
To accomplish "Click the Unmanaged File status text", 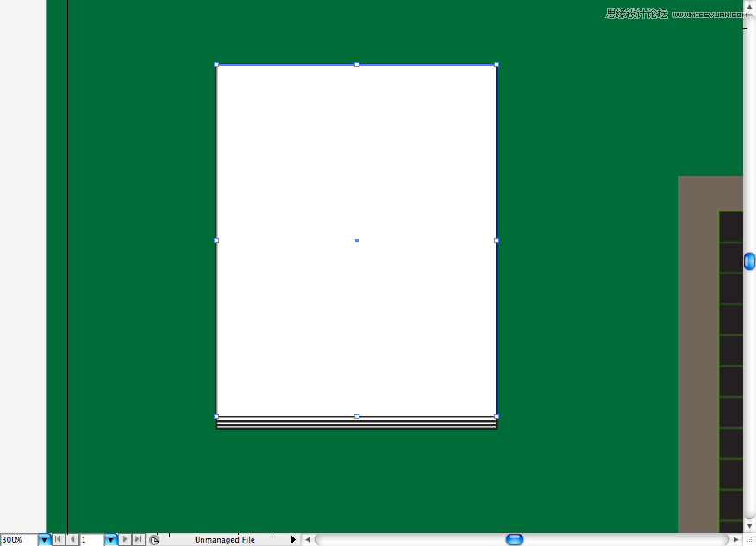I will point(225,540).
